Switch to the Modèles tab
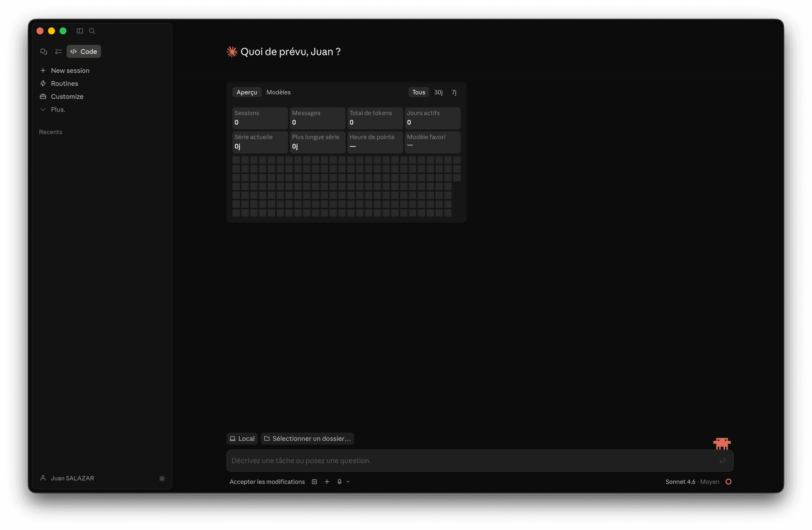Image resolution: width=812 pixels, height=530 pixels. coord(278,92)
